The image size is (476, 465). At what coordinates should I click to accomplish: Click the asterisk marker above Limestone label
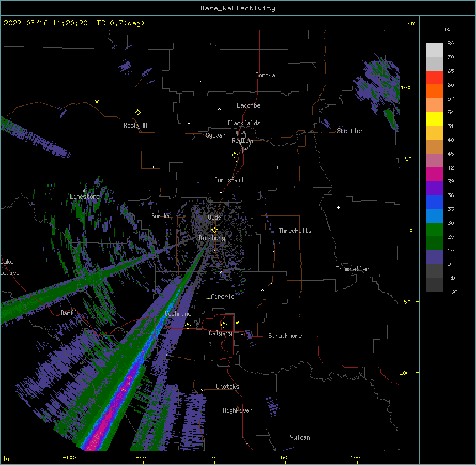point(85,191)
